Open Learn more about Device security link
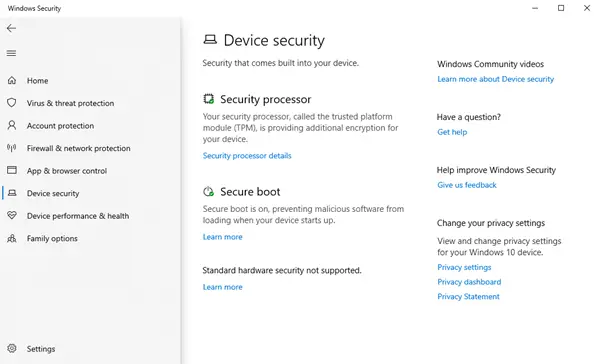600x364 pixels. (x=496, y=79)
